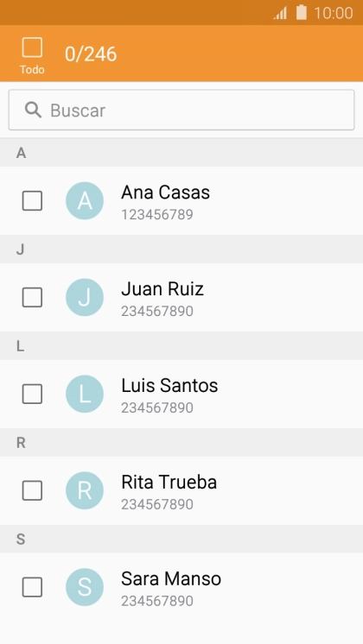This screenshot has width=363, height=644.
Task: Focus the Buscar search field
Action: click(x=181, y=110)
